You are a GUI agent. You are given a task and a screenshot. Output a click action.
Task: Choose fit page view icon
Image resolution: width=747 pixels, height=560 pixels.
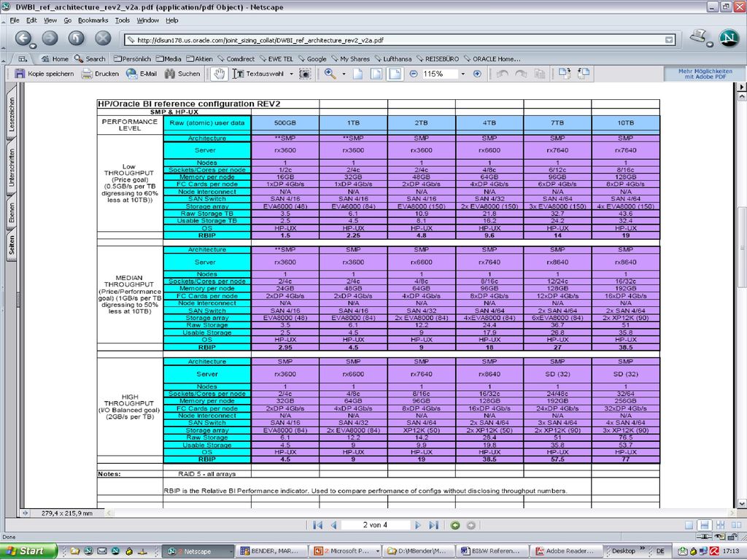pos(376,74)
